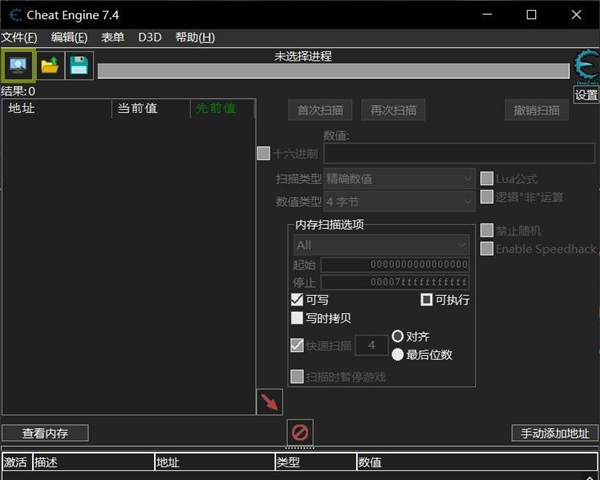Select the 对齐 radio button
Viewport: 600px width, 480px height.
(398, 337)
